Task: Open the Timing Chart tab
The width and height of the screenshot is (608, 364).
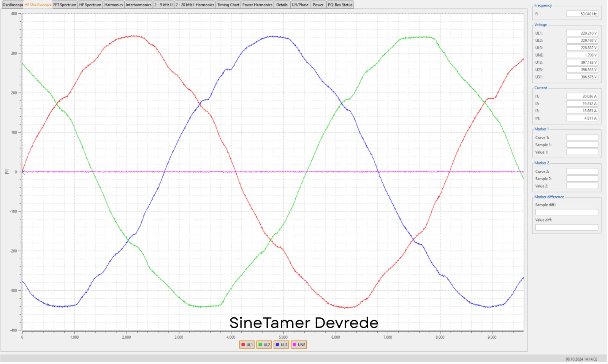Action: coord(228,5)
